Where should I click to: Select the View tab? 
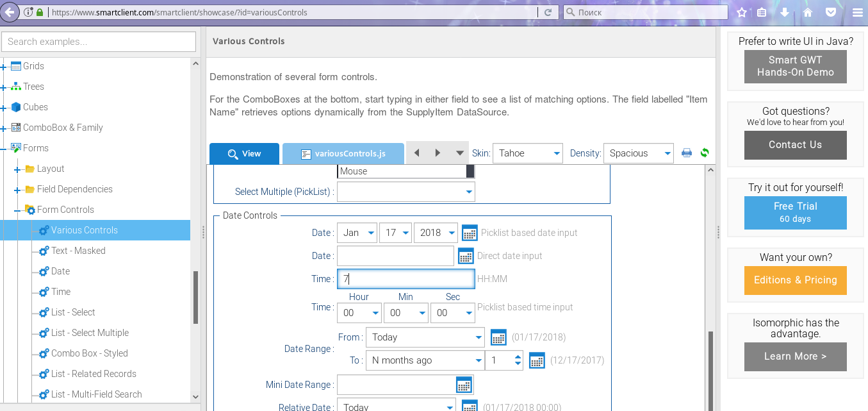coord(244,154)
